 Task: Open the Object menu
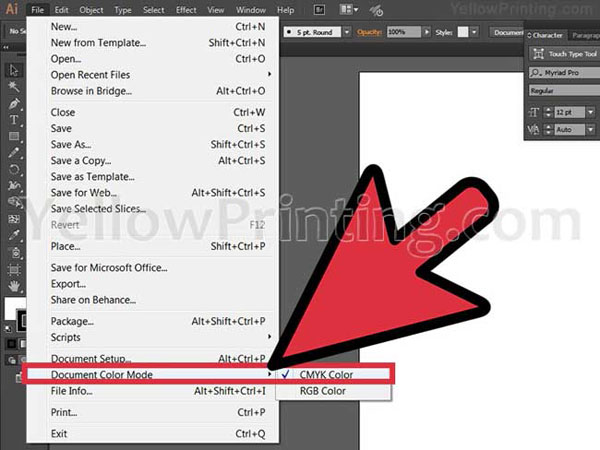click(91, 10)
